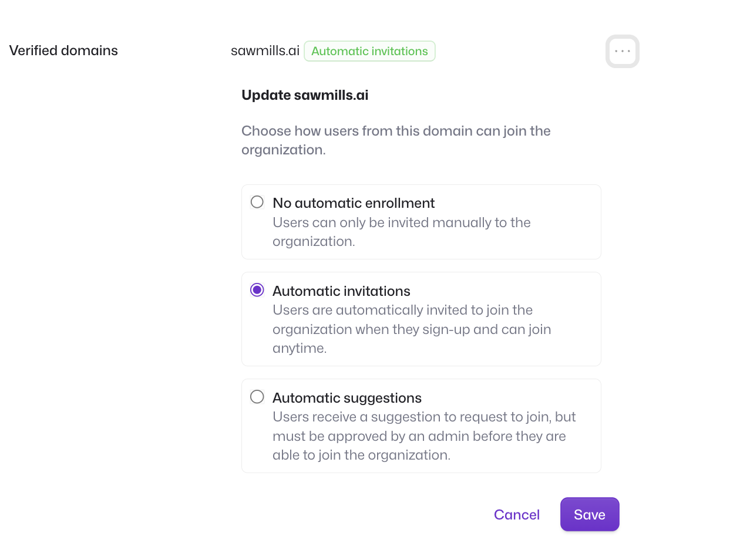Click "Users can only be invited manually" description
740x560 pixels.
coord(402,232)
